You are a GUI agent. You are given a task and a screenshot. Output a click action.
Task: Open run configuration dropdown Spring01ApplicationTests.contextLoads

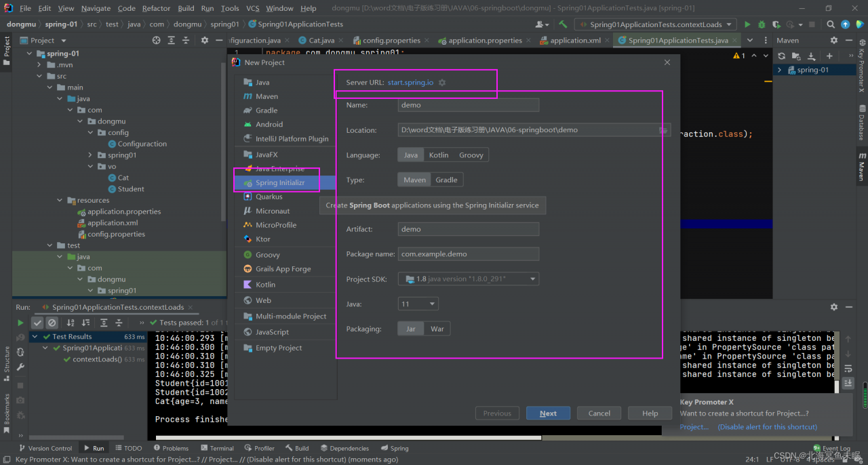[654, 24]
